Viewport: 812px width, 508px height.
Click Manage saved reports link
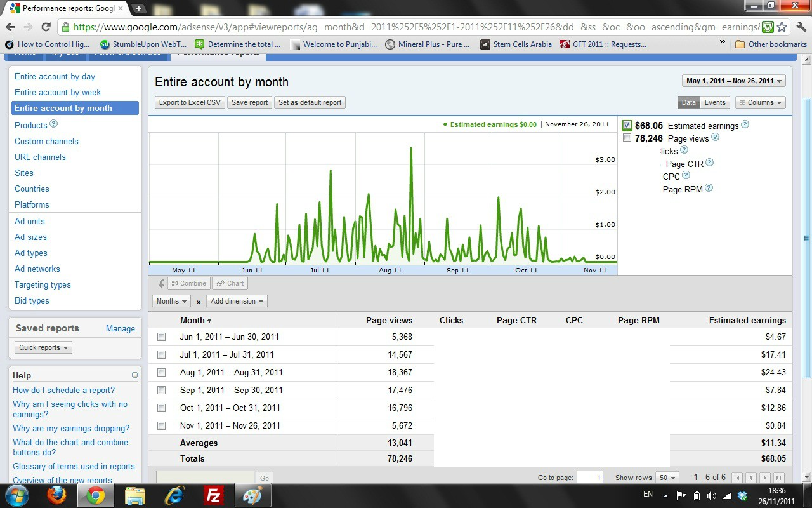click(x=121, y=328)
